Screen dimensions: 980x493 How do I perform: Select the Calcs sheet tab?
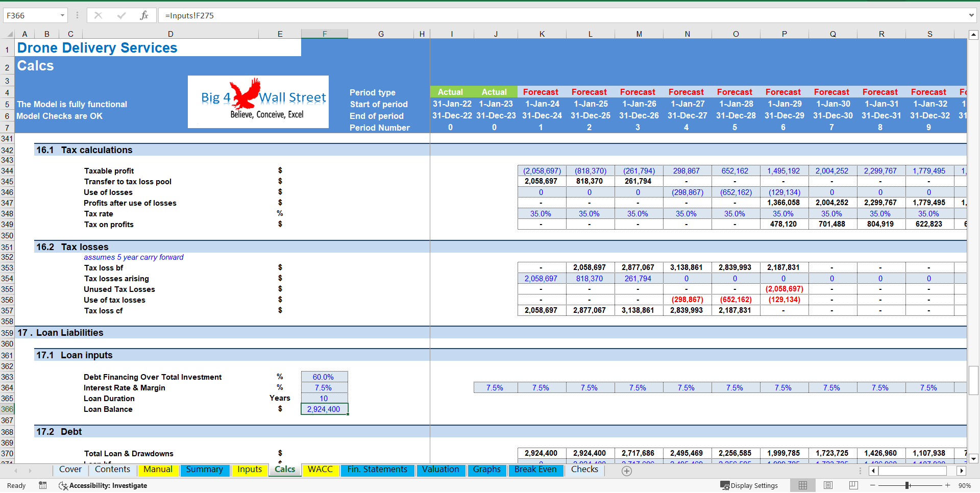tap(285, 470)
